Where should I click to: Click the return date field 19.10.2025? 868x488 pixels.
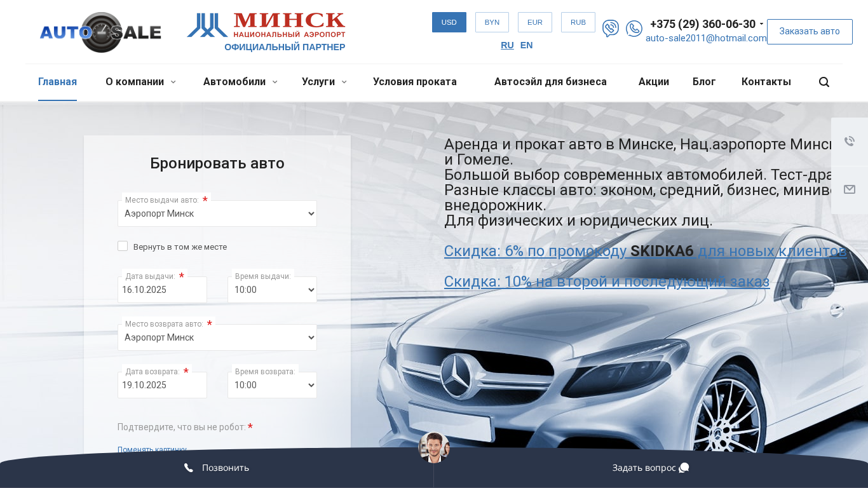(x=162, y=385)
